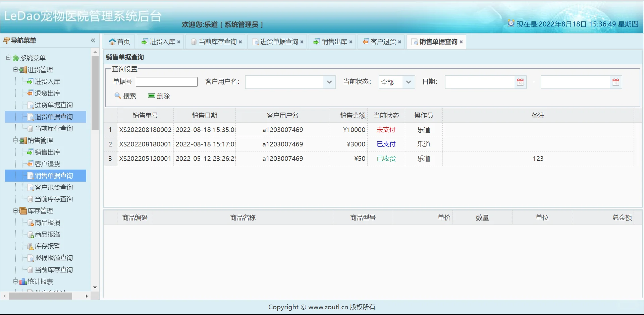Click the 统计报表 chart icon in sidebar
The height and width of the screenshot is (315, 644).
coord(22,281)
